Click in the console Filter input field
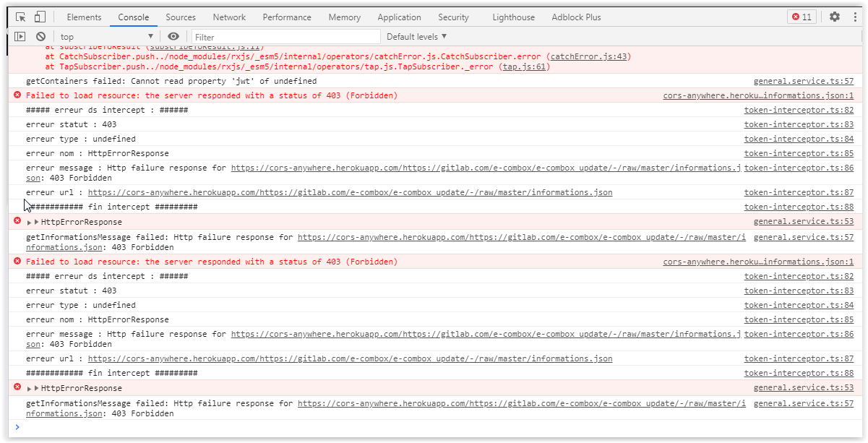Screen dimensions: 868x443 tap(285, 37)
